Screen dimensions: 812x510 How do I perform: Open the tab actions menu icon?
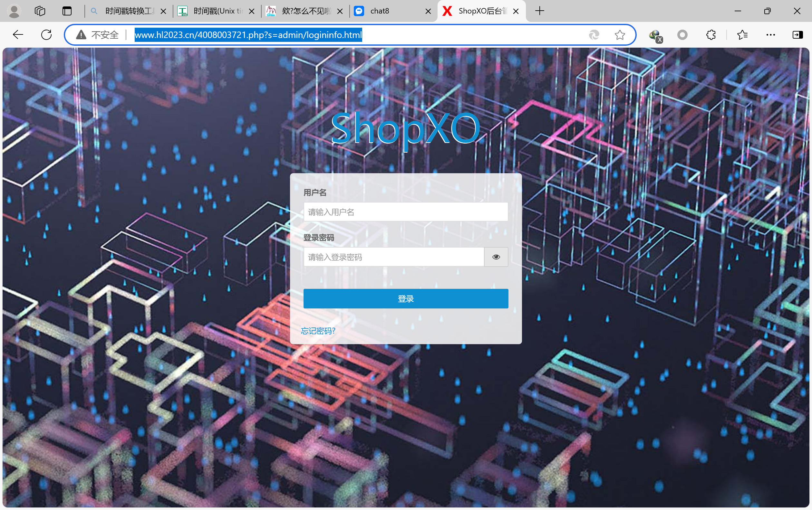click(x=67, y=11)
